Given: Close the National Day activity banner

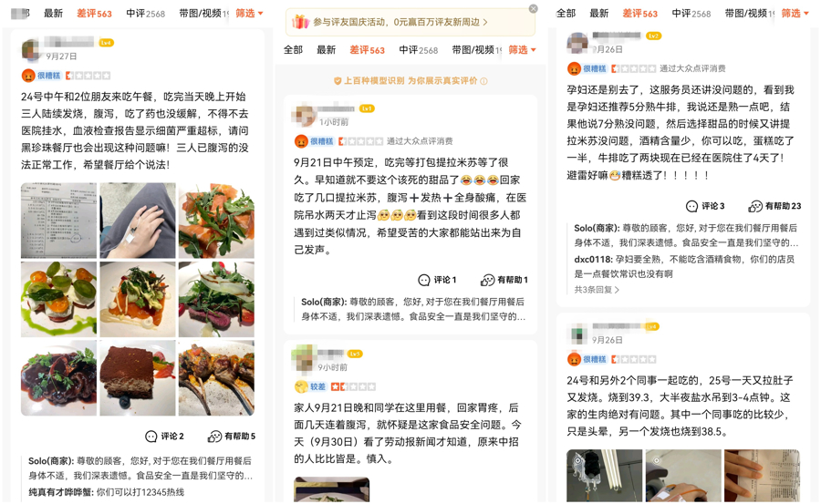Looking at the screenshot, I should [x=533, y=8].
